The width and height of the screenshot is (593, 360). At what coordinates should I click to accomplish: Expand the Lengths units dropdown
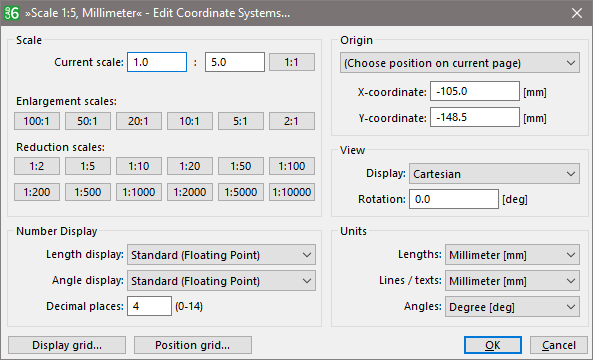(512, 255)
